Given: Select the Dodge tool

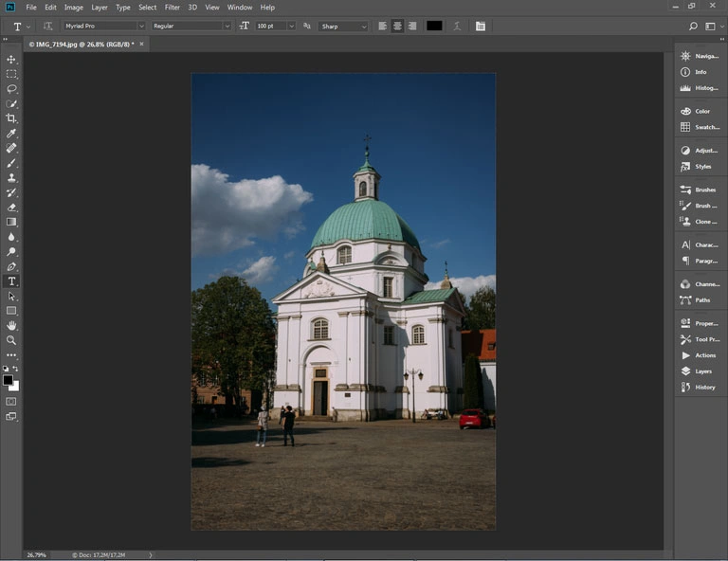Looking at the screenshot, I should coord(11,251).
